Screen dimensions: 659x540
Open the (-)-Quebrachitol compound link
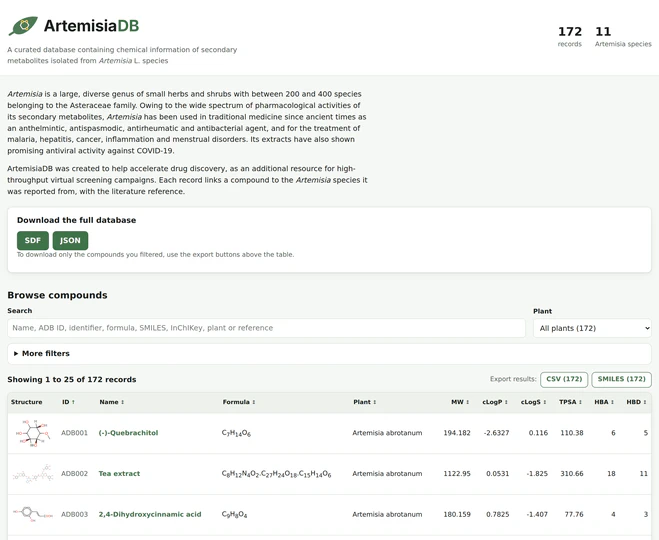point(128,433)
